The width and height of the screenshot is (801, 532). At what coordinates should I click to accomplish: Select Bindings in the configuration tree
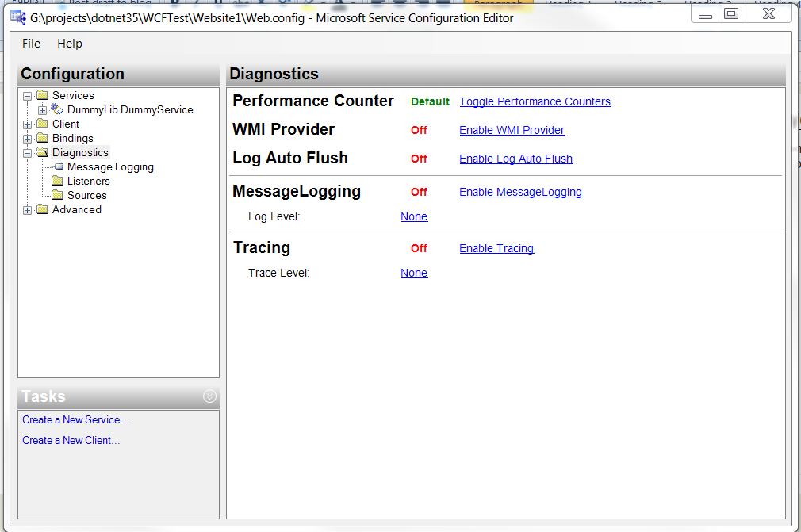pyautogui.click(x=72, y=139)
